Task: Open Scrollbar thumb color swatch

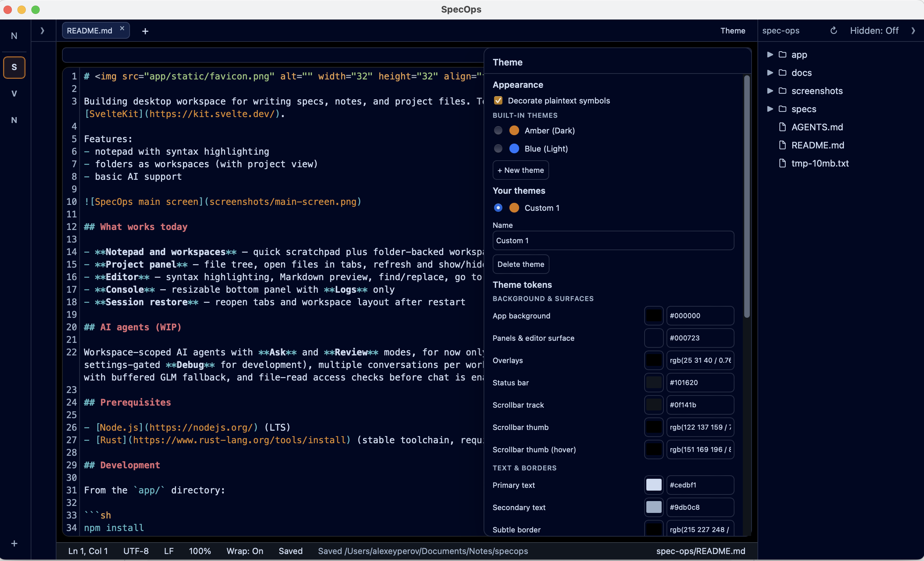Action: pos(654,428)
